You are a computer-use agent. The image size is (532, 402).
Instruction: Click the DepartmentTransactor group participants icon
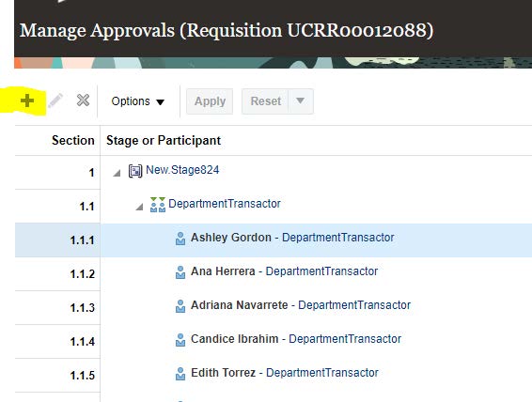click(158, 205)
